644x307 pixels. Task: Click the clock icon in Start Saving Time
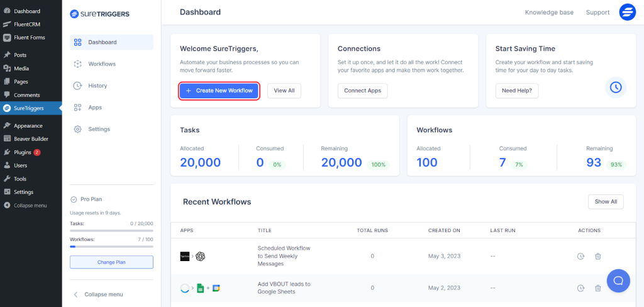(x=616, y=87)
